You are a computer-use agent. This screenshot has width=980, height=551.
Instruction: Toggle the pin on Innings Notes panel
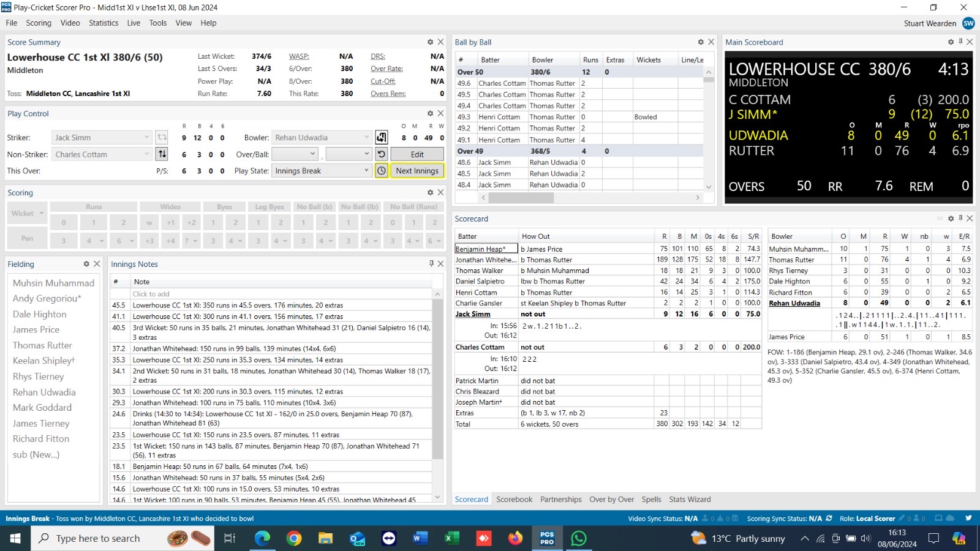(431, 264)
